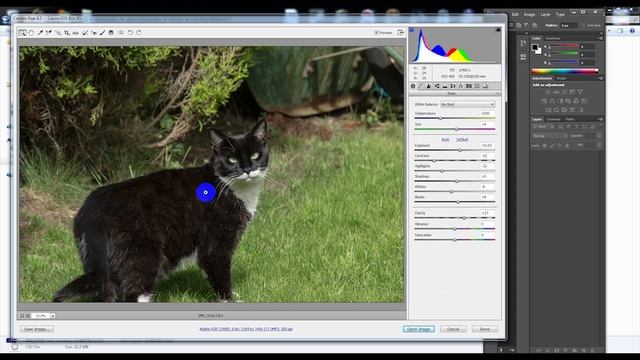640x360 pixels.
Task: Pick the Adjustment Brush tool
Action: click(x=102, y=33)
